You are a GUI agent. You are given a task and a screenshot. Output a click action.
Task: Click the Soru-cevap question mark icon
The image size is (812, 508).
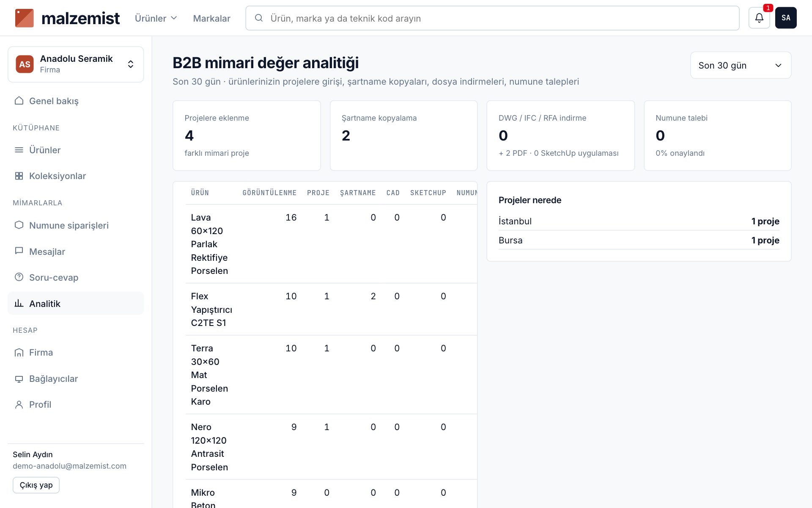tap(19, 277)
